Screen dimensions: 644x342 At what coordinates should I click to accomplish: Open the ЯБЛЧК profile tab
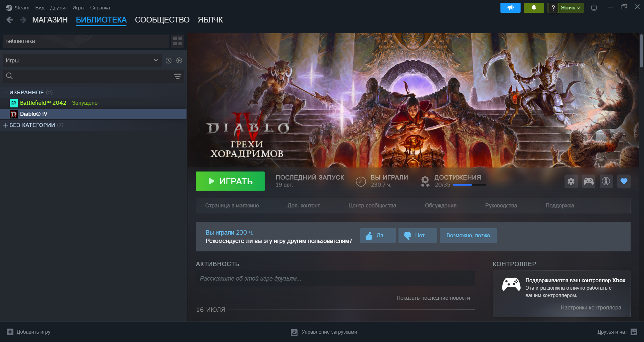point(210,20)
